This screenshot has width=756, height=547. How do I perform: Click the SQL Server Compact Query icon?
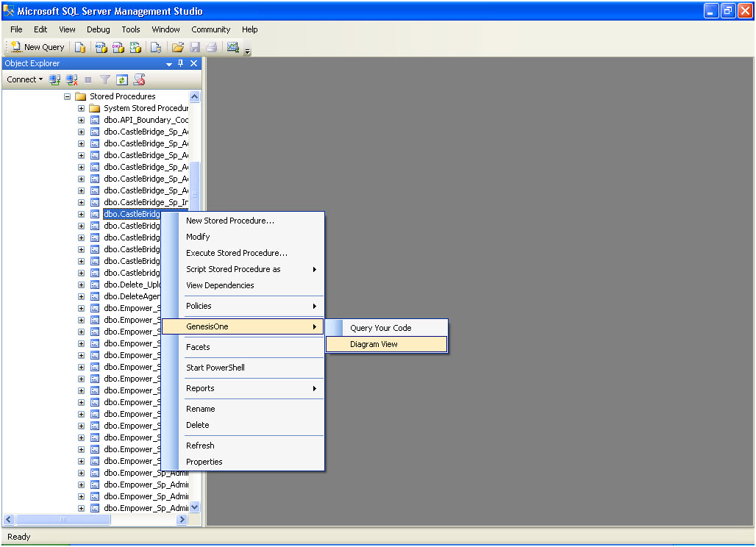click(156, 47)
